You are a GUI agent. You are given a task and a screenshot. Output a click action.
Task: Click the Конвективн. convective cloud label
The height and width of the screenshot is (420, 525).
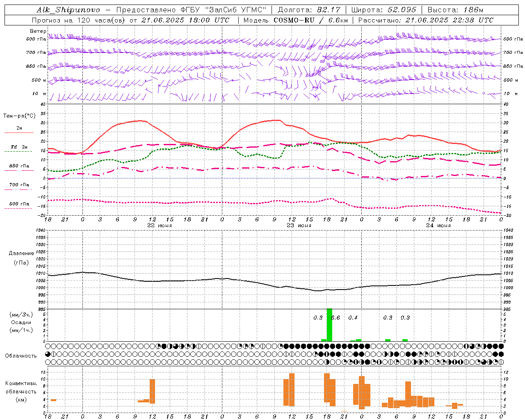click(x=21, y=383)
